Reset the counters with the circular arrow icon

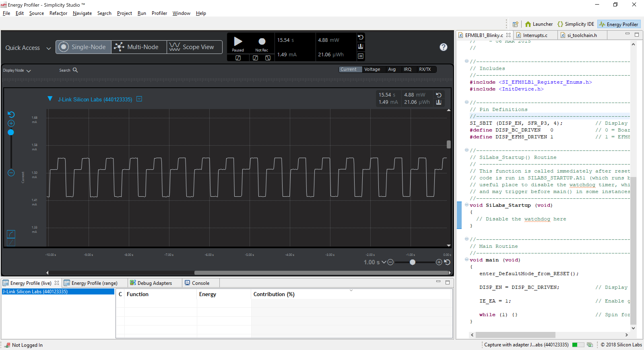360,37
